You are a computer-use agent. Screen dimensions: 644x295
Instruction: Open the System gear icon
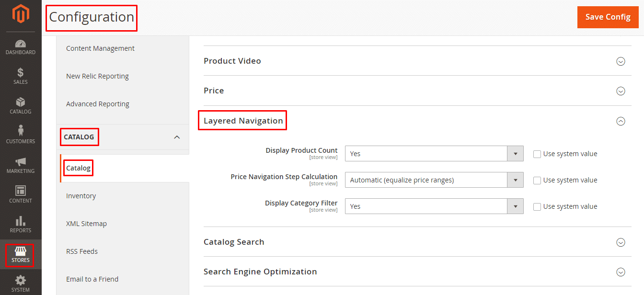21,281
